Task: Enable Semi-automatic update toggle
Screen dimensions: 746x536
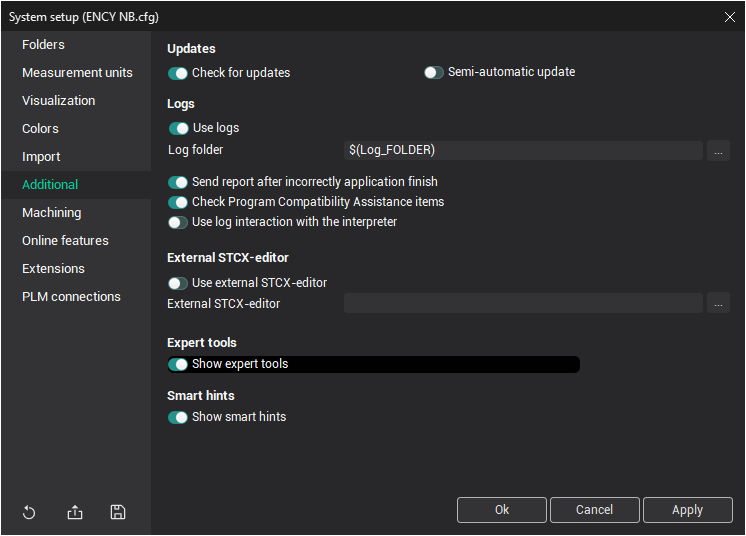Action: (434, 73)
